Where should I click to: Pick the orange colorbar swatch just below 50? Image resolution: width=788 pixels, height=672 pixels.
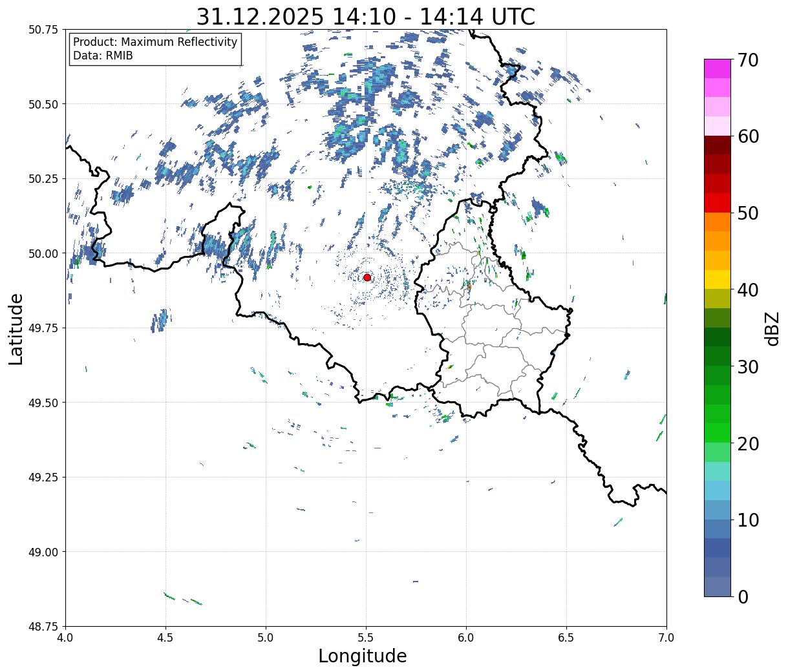click(x=718, y=222)
